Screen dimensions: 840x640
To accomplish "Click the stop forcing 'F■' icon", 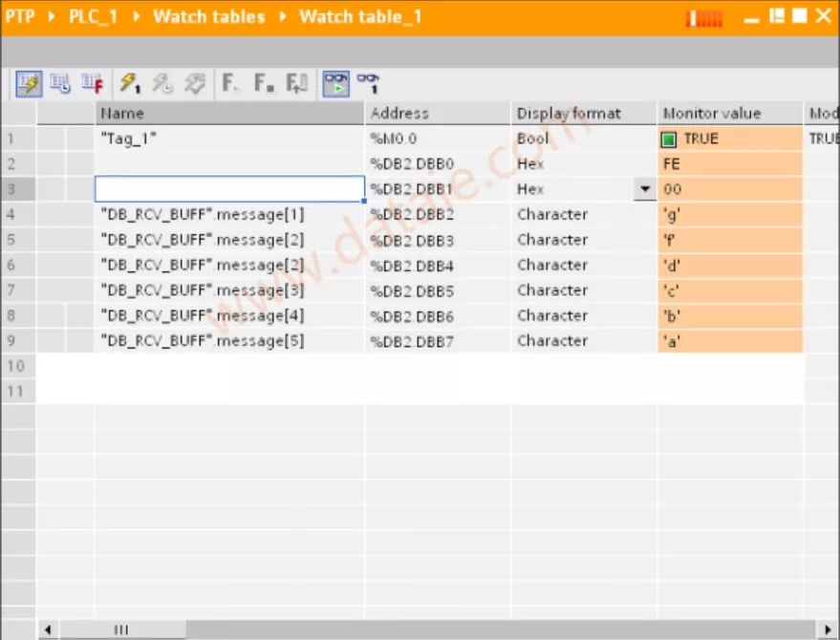I will click(x=264, y=83).
